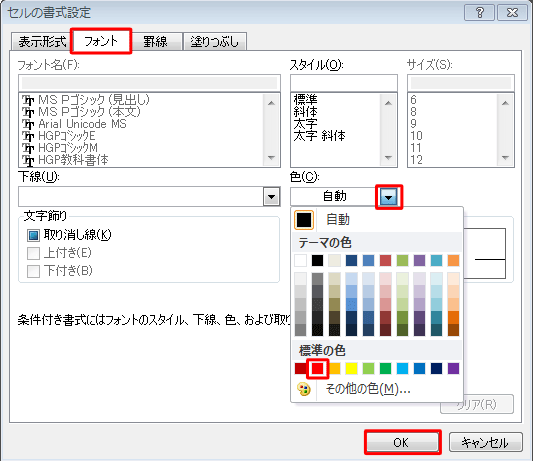Select 太字 style in the list
The height and width of the screenshot is (461, 533).
[x=305, y=124]
